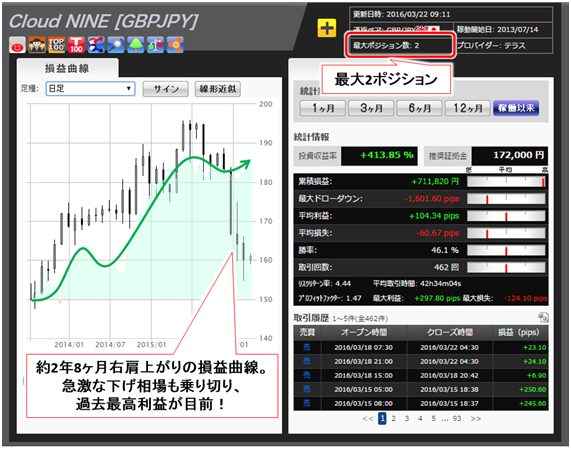Viewport: 571px width, 449px height.
Task: Click the orange propeller badge icon
Action: pyautogui.click(x=175, y=45)
